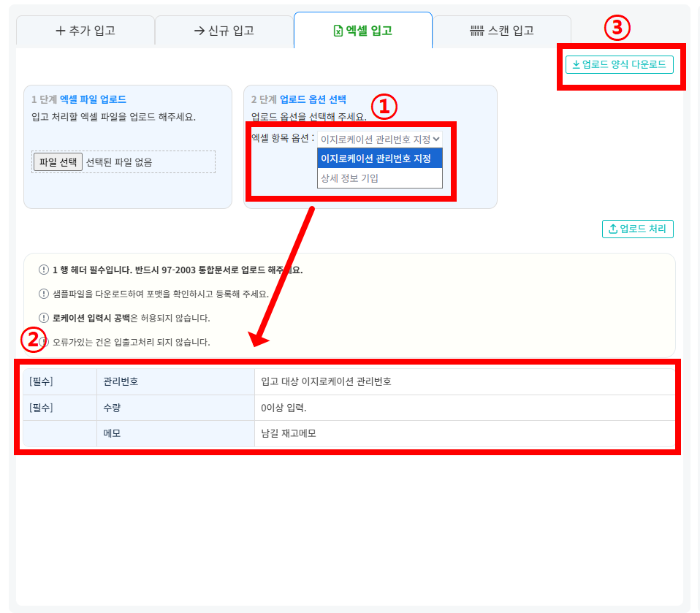Click the 업로드 처리 button
Viewport: 700px width, 613px height.
click(x=637, y=229)
